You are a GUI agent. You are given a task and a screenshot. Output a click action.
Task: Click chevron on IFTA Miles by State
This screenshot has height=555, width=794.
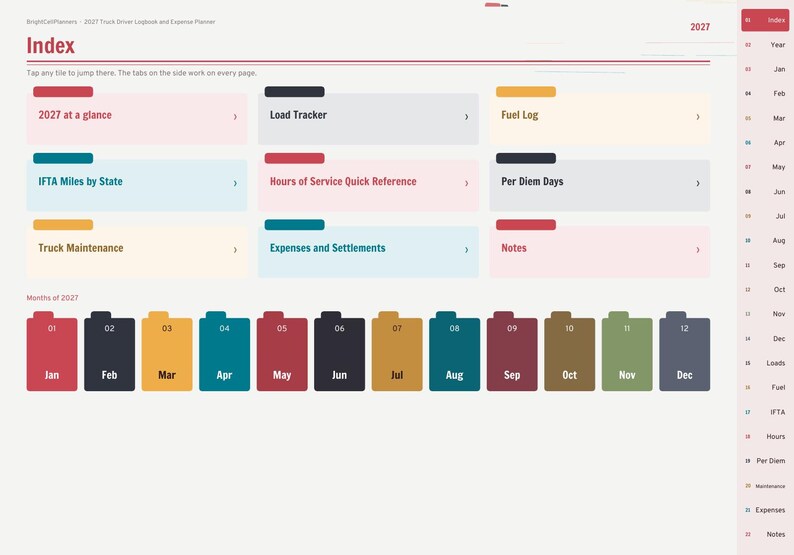click(x=235, y=183)
